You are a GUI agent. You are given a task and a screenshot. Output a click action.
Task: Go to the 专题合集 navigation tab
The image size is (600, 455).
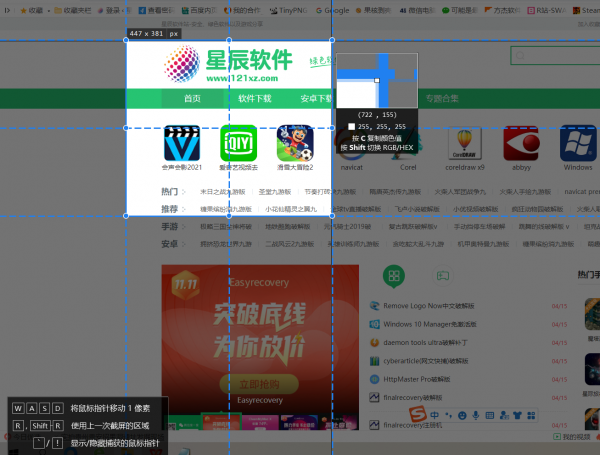pyautogui.click(x=442, y=99)
